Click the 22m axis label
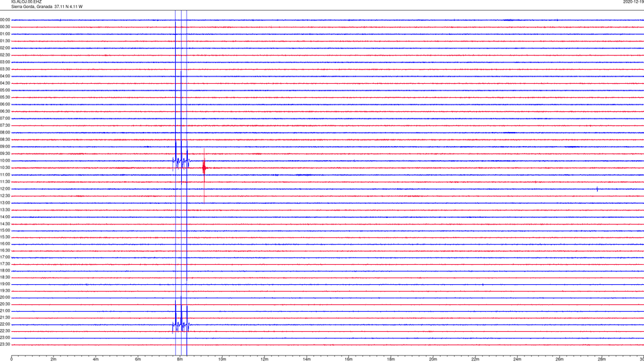The width and height of the screenshot is (644, 362). [475, 359]
